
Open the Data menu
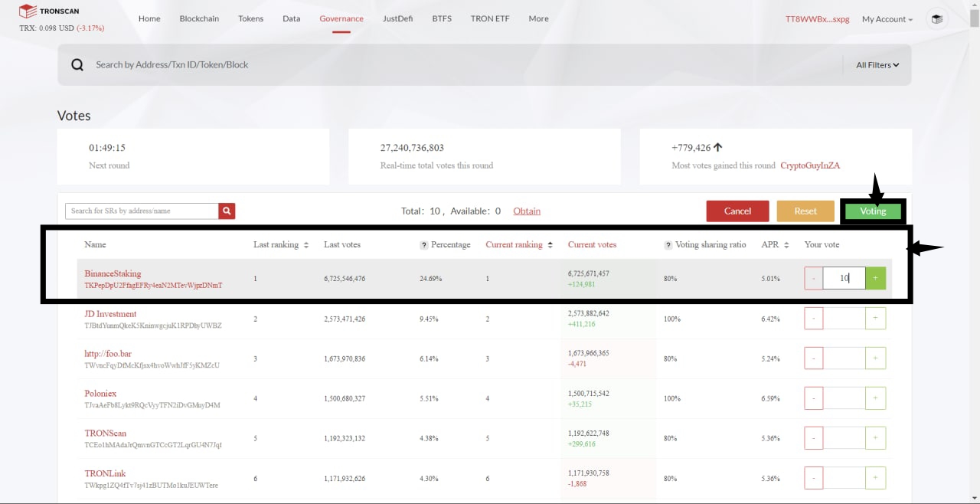(x=291, y=18)
